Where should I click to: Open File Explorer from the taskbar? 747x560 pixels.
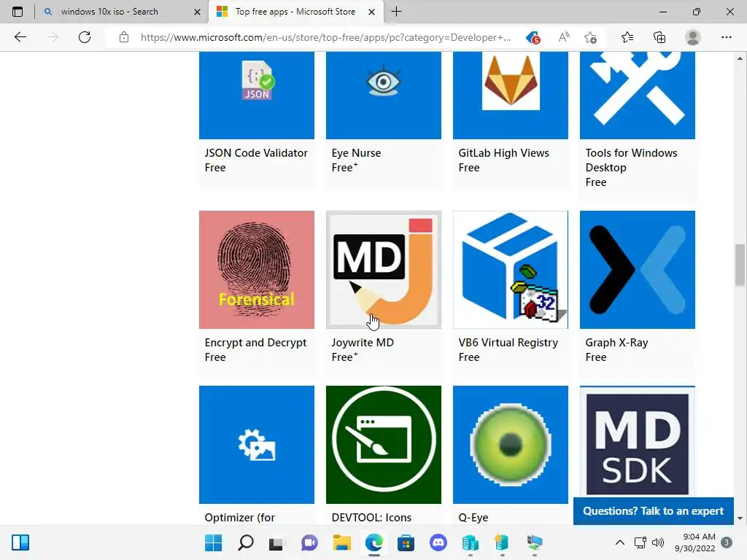pyautogui.click(x=341, y=542)
